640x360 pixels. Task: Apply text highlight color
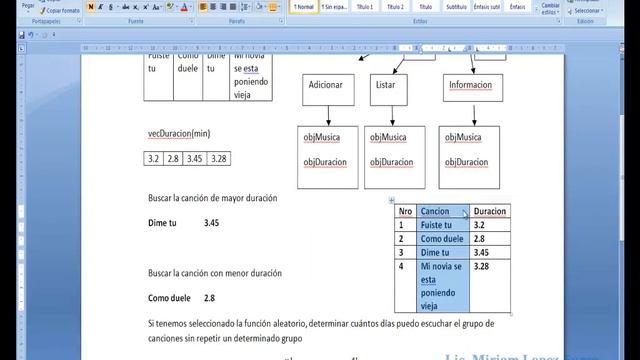(x=170, y=7)
